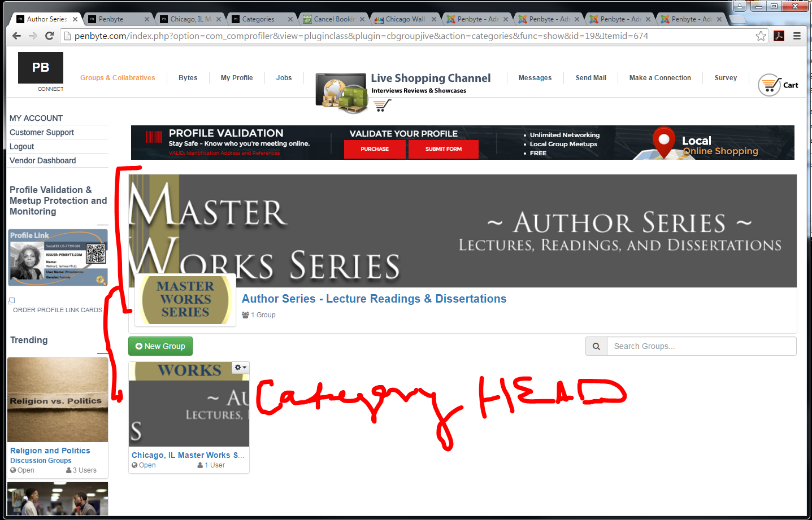Click the search magnifier icon for groups
Image resolution: width=812 pixels, height=520 pixels.
(596, 346)
